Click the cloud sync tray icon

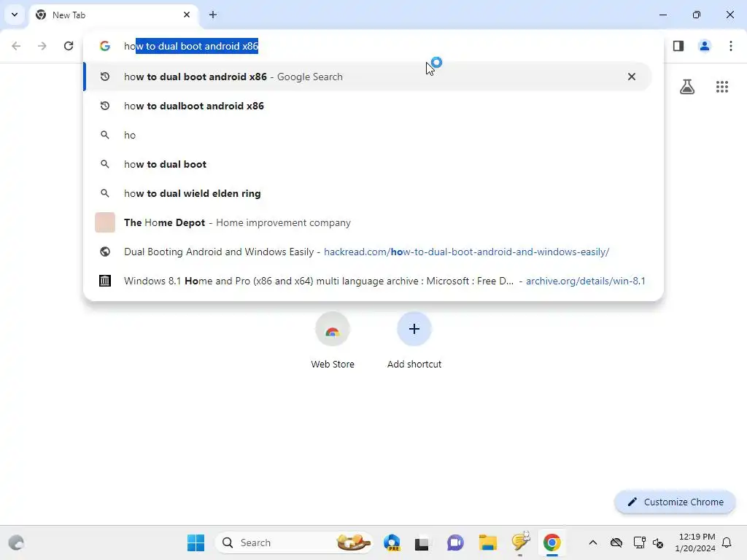[x=616, y=542]
